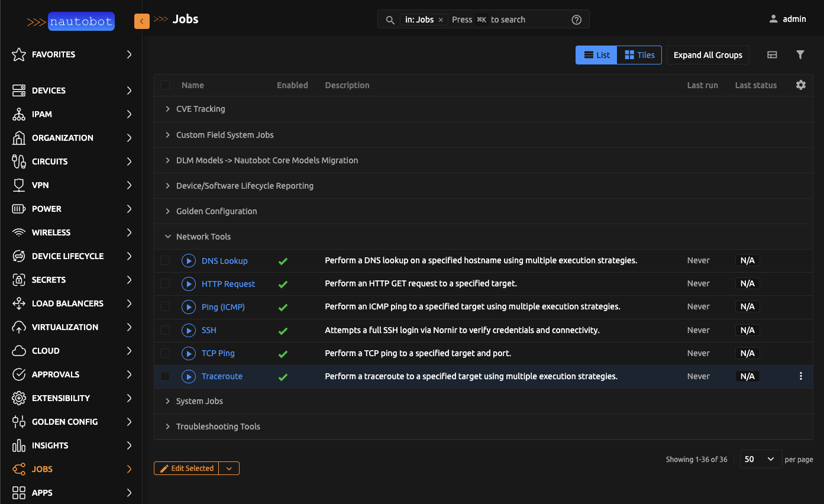824x504 pixels.
Task: Switch to Tiles view
Action: click(x=639, y=54)
